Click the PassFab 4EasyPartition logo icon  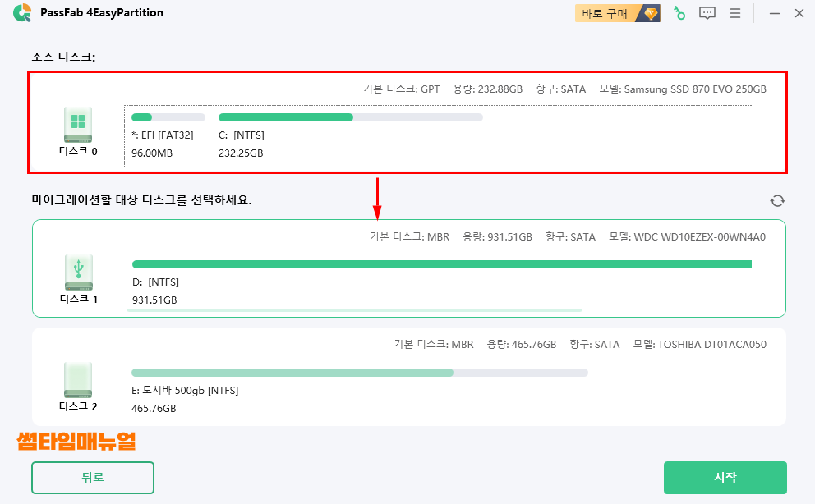[x=22, y=13]
